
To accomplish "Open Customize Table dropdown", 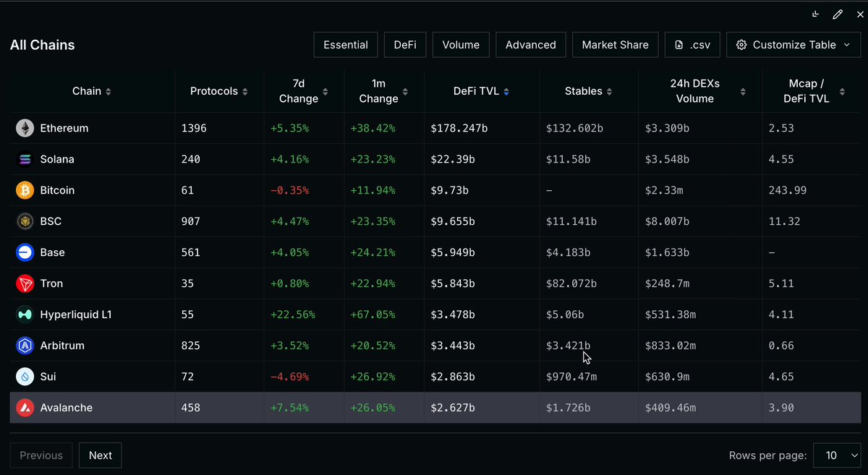I will pos(793,45).
